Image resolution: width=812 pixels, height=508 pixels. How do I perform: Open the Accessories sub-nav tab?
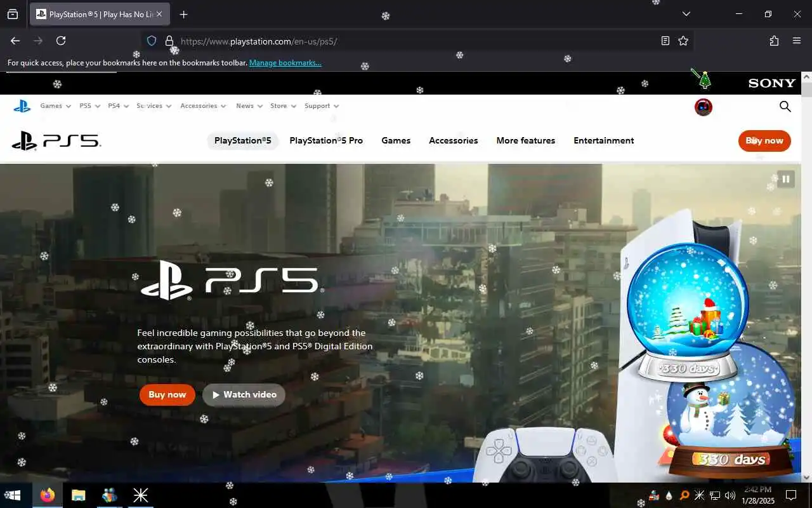(453, 140)
